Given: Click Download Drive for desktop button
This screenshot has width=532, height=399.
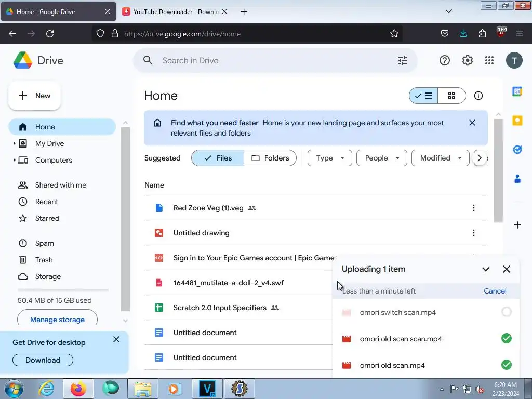Looking at the screenshot, I should (43, 360).
